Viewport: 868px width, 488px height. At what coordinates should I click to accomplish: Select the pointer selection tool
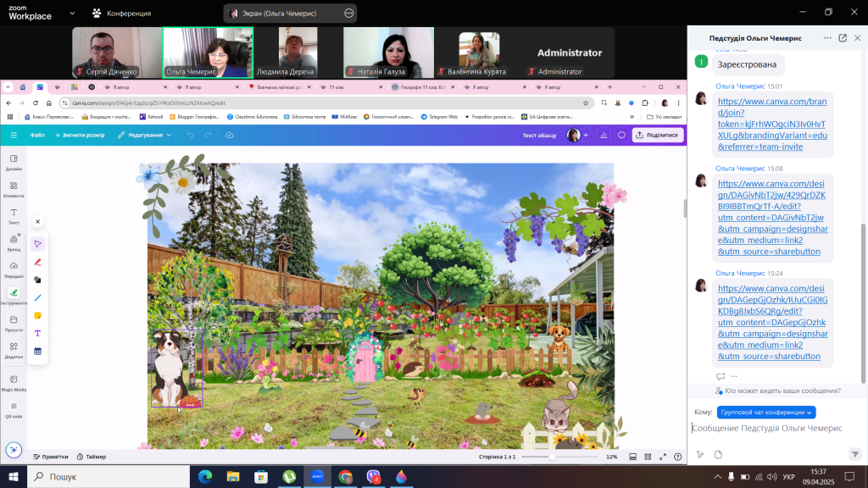tap(37, 244)
